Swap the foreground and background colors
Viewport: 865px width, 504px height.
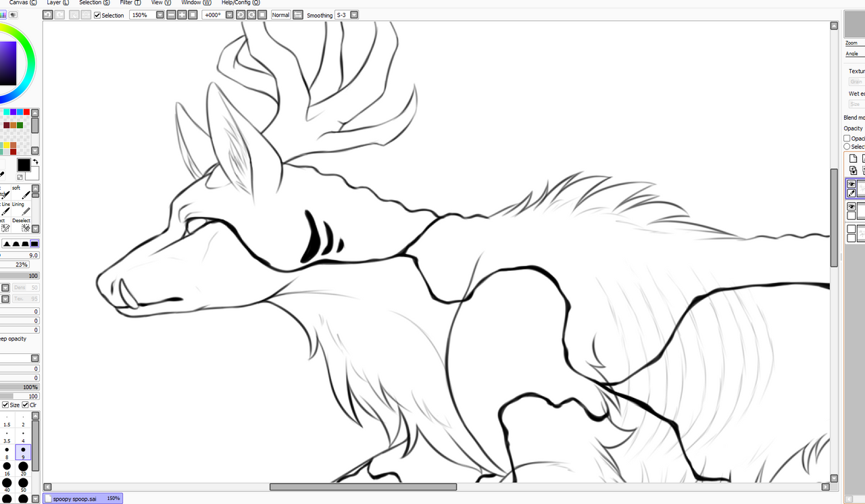(36, 162)
